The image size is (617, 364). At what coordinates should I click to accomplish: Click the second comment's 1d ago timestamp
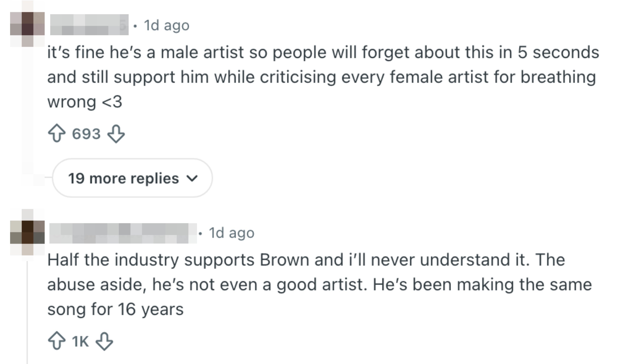click(231, 233)
